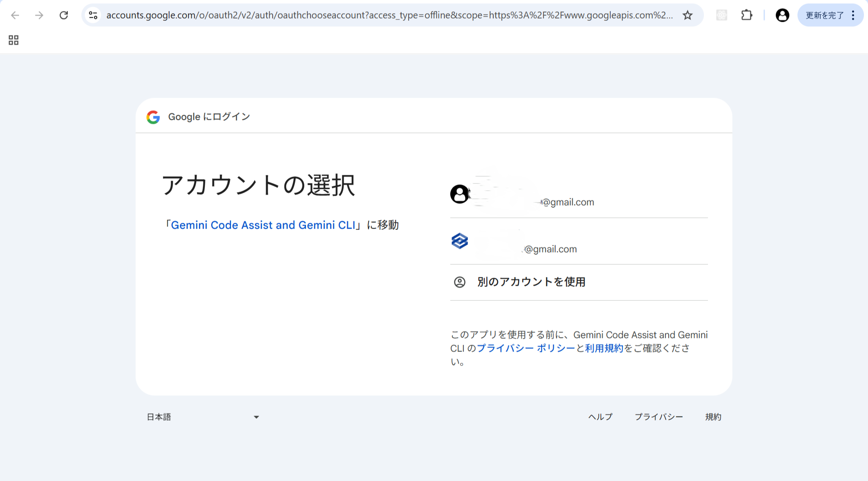
Task: Open the extensions puzzle icon
Action: [747, 15]
